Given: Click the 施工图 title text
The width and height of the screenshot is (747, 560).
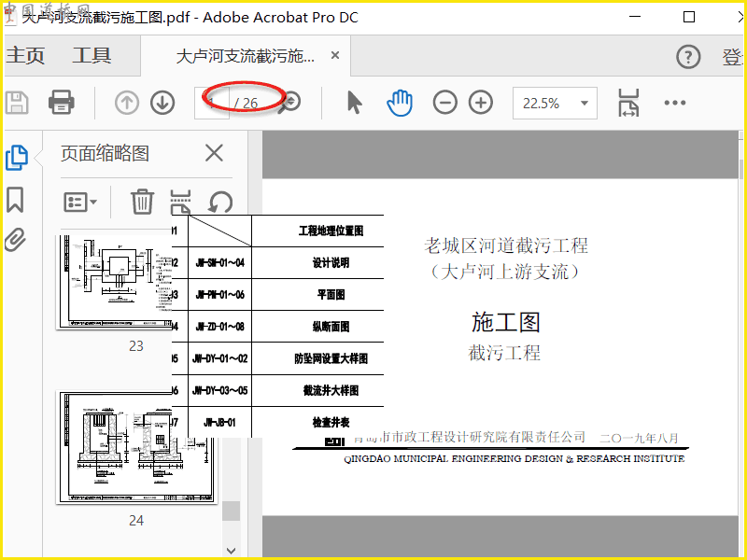Looking at the screenshot, I should coord(505,322).
